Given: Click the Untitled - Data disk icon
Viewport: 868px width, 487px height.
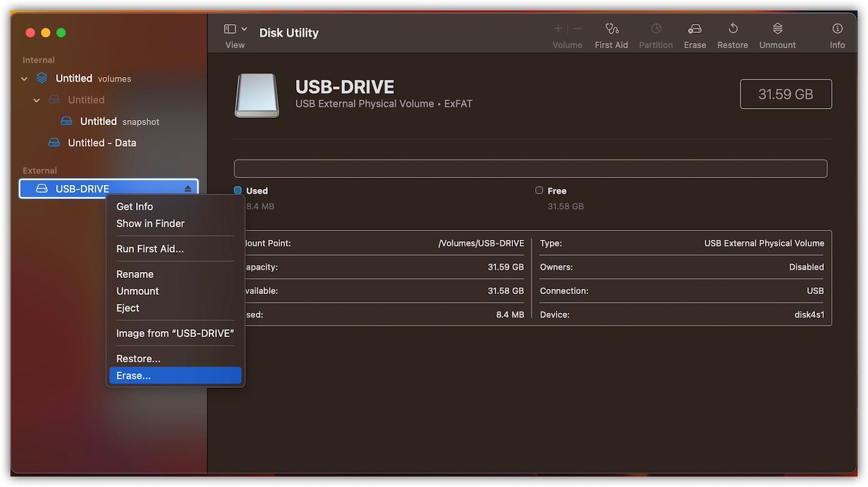Looking at the screenshot, I should tap(54, 143).
